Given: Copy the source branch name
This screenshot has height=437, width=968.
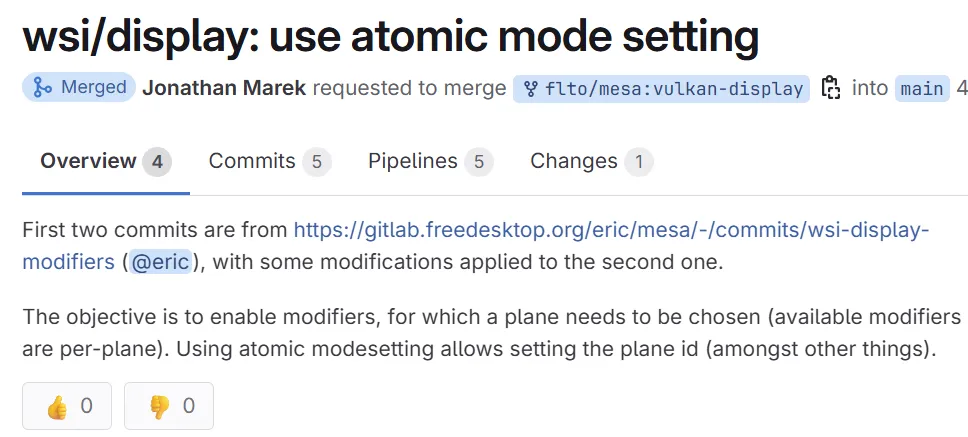Looking at the screenshot, I should [830, 88].
